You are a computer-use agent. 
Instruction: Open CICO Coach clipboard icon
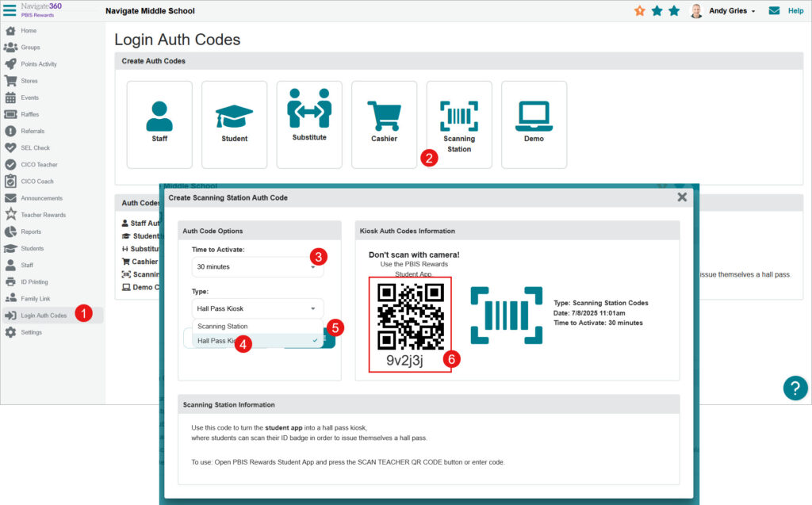tap(10, 182)
